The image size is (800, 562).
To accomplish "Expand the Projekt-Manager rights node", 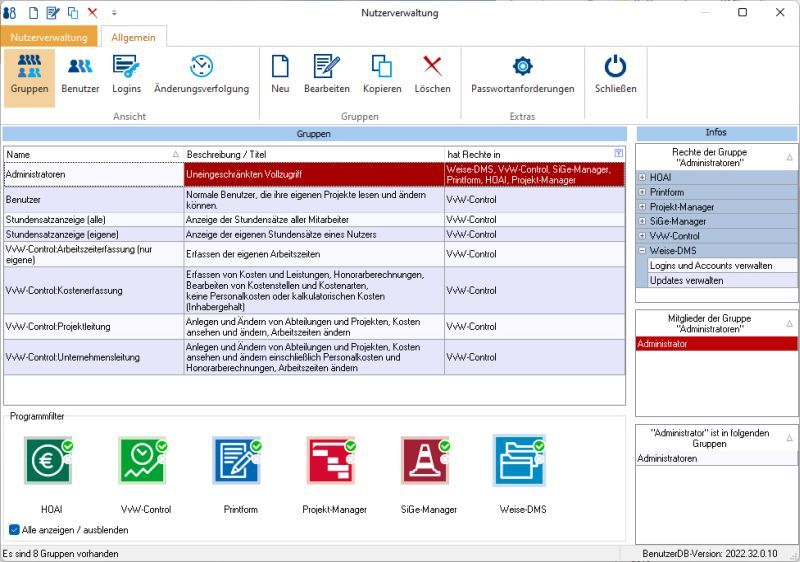I will click(x=642, y=207).
